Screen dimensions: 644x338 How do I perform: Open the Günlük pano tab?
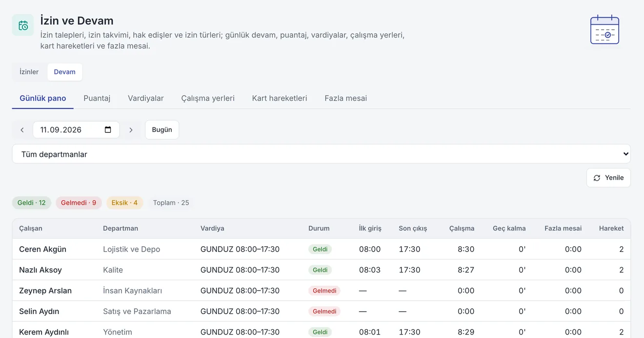coord(43,98)
